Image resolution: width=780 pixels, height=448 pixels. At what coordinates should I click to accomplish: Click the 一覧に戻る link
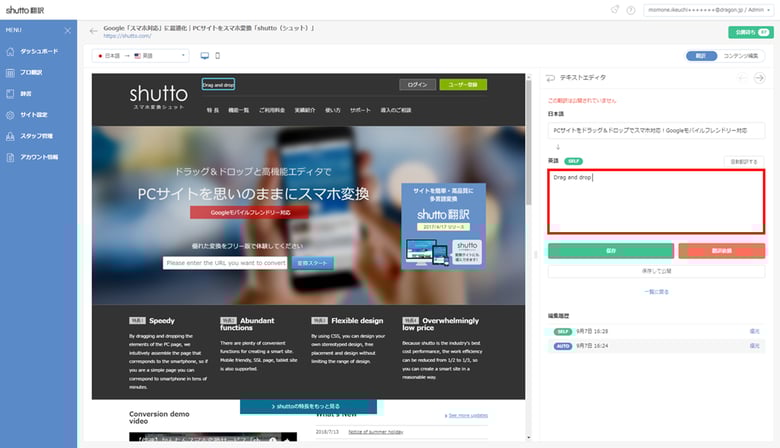click(x=656, y=292)
